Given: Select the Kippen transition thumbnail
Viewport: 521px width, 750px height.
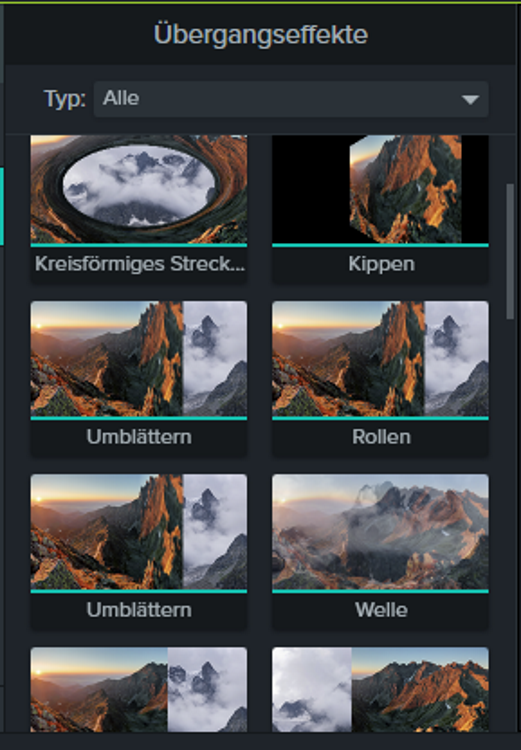Looking at the screenshot, I should click(x=380, y=189).
